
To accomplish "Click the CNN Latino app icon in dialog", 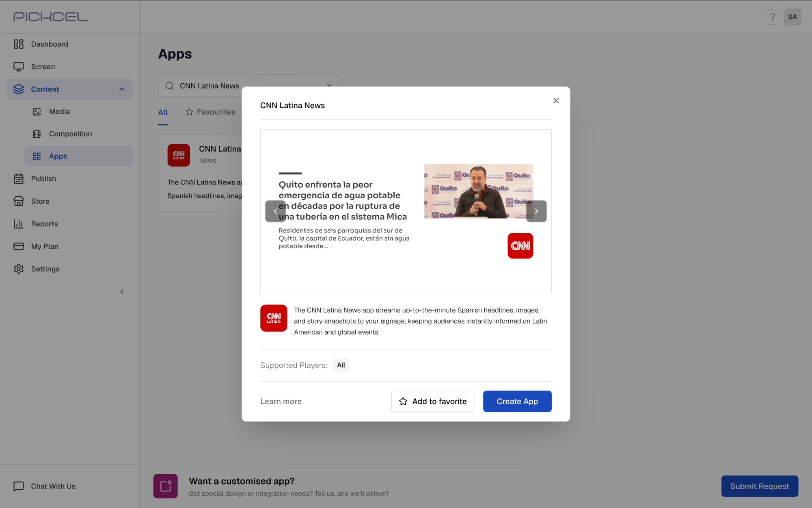I will point(274,318).
